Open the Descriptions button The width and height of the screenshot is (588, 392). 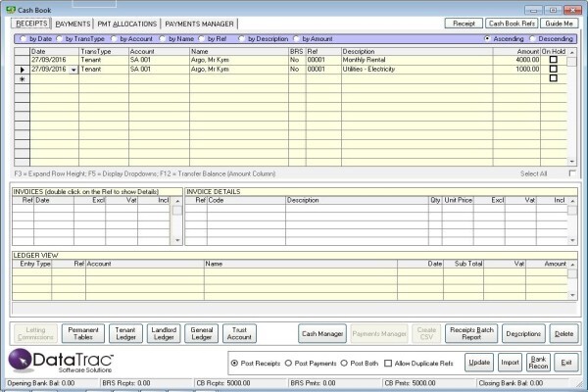(523, 333)
